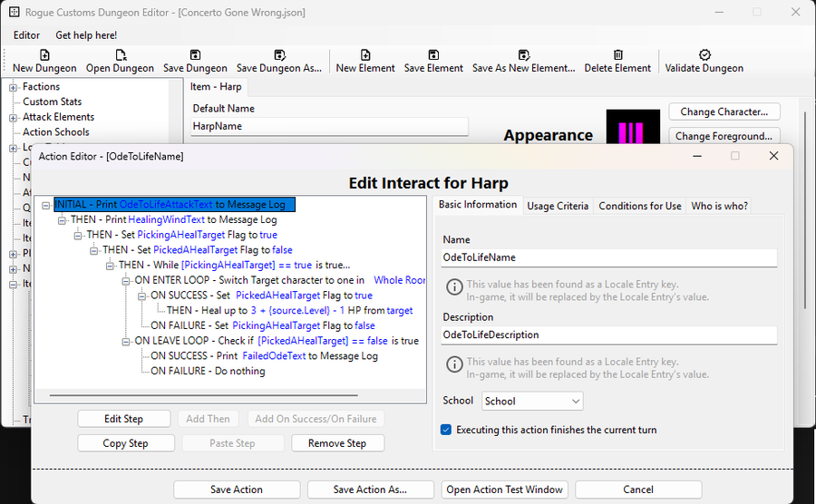Toggle 'Executing this action finishes the current turn' checkbox

point(446,430)
